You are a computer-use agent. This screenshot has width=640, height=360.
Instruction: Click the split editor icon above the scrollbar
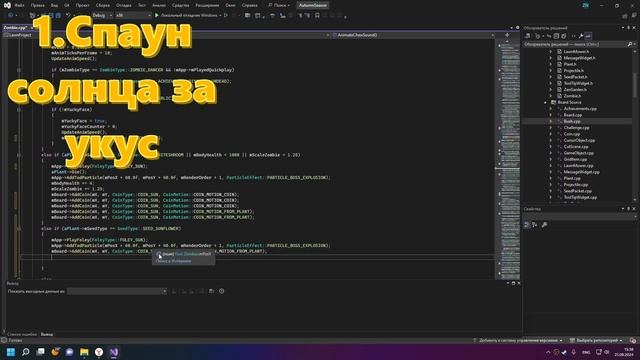[507, 35]
